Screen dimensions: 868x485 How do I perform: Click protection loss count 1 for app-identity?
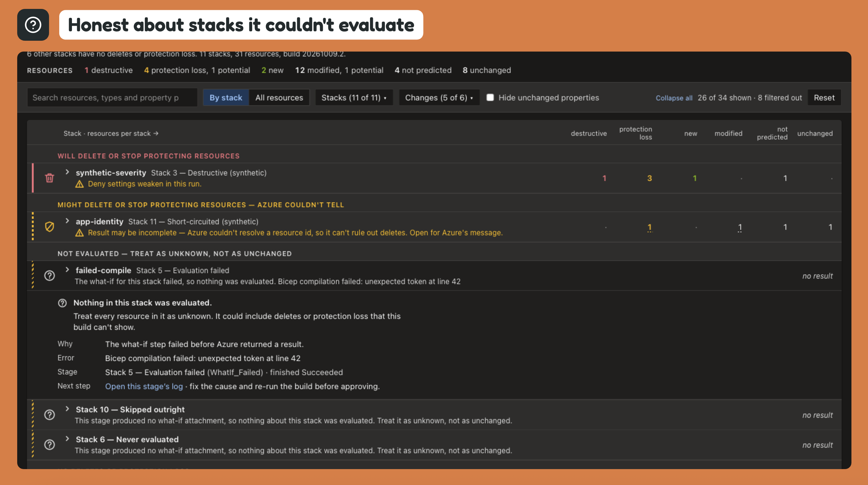649,227
